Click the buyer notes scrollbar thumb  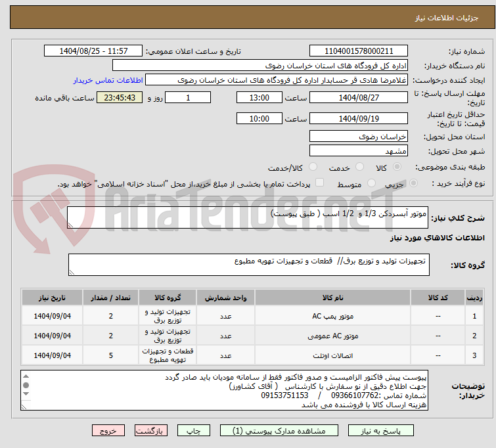pyautogui.click(x=26, y=385)
